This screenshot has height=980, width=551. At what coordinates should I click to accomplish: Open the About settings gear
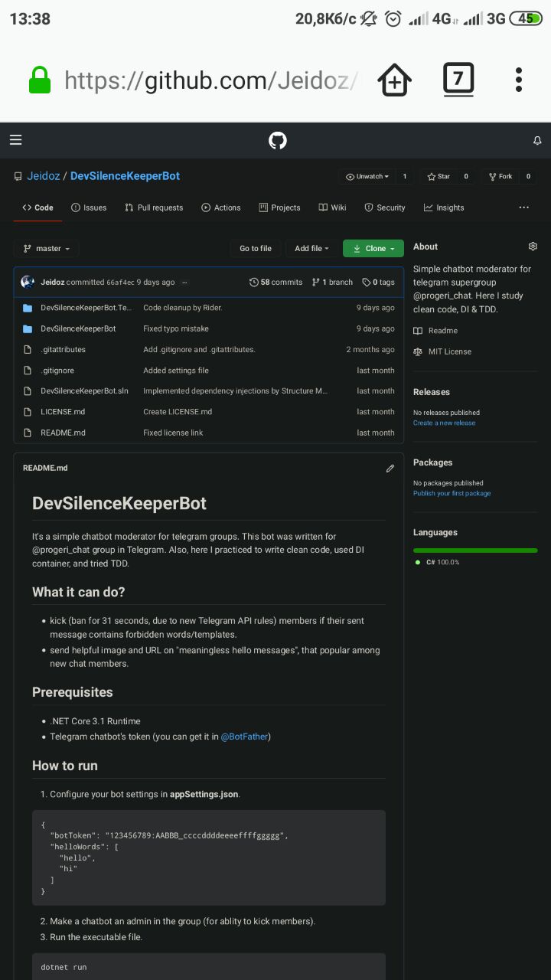[533, 247]
